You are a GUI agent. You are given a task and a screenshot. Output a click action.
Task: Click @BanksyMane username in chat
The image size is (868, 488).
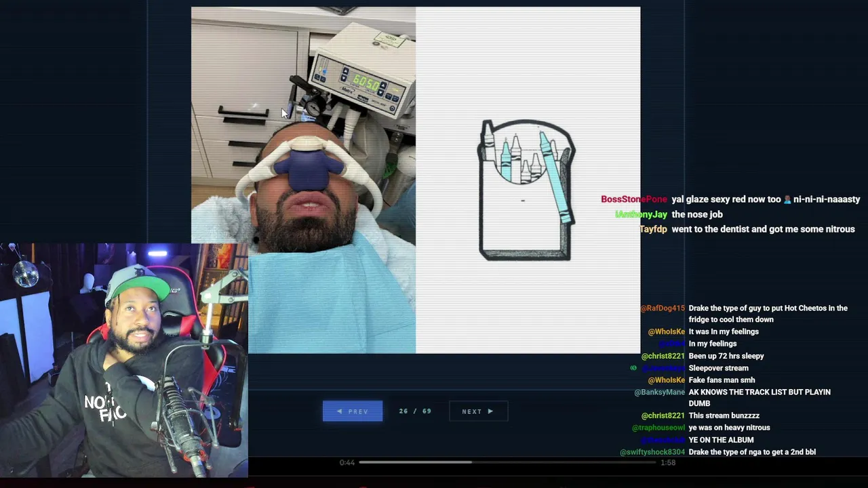660,392
